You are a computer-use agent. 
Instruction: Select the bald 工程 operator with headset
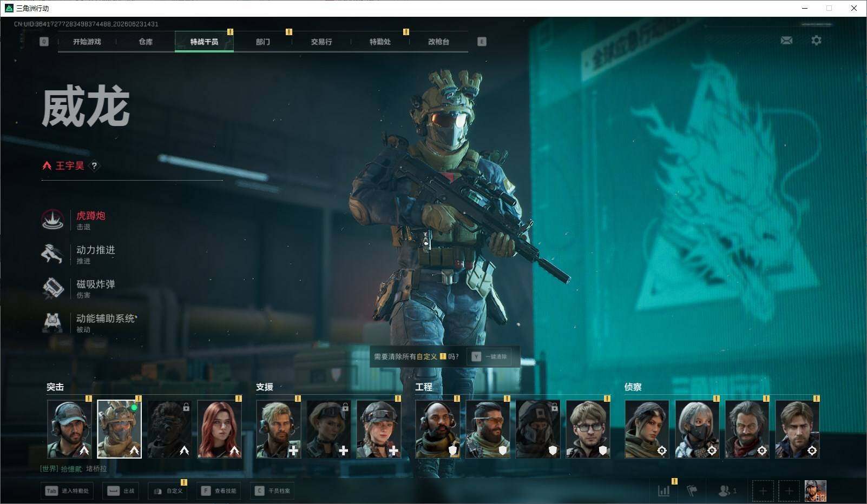437,429
